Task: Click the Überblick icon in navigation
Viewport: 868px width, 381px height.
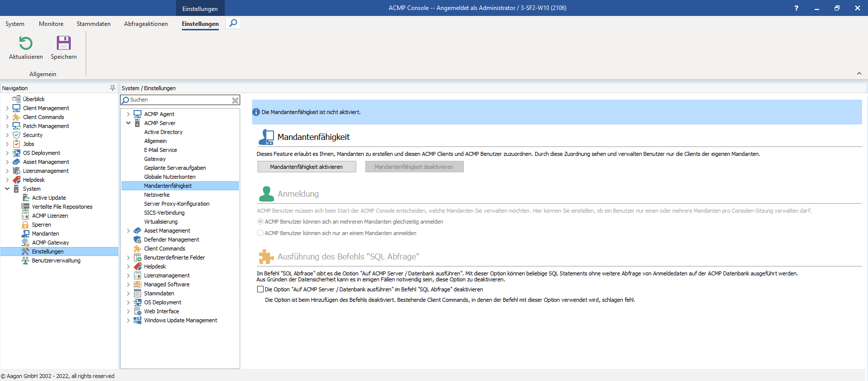Action: (x=16, y=99)
